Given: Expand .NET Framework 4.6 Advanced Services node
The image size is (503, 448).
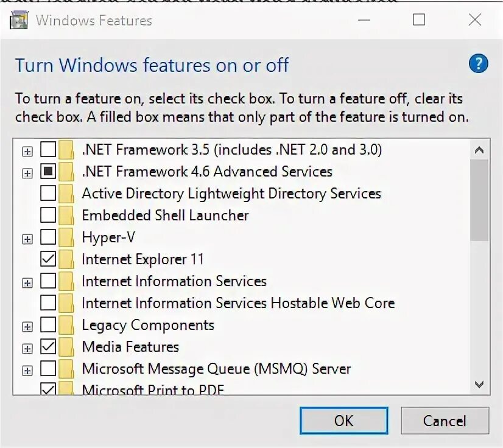Looking at the screenshot, I should [27, 173].
